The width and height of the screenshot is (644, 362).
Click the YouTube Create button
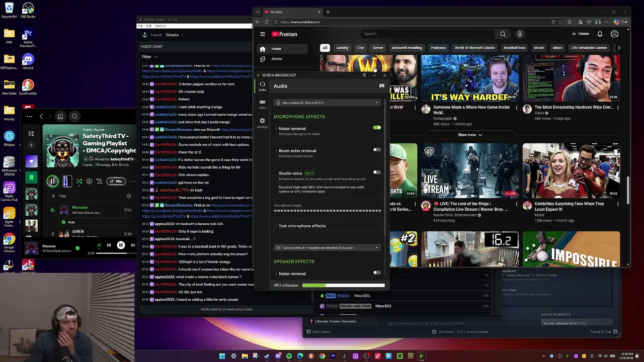pos(580,34)
